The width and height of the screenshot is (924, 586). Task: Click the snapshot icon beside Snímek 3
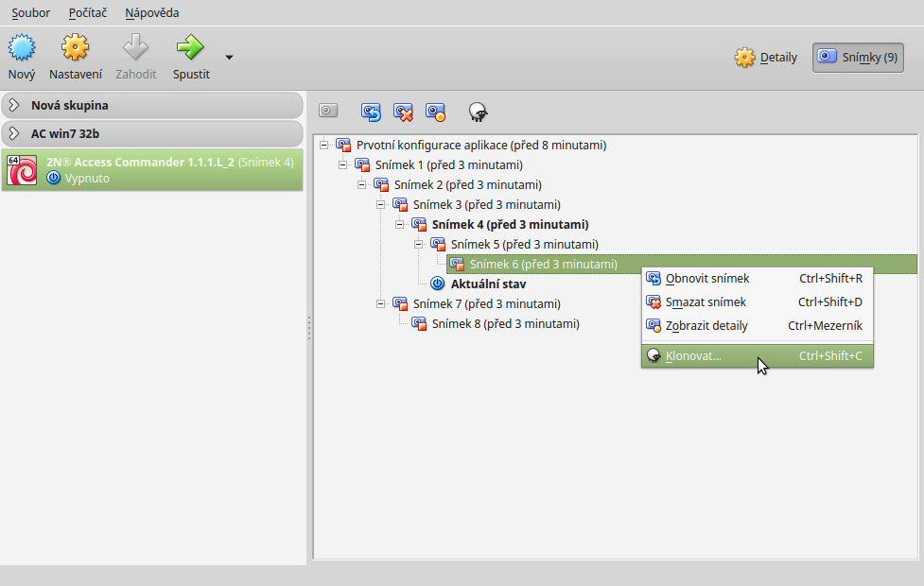(x=399, y=205)
